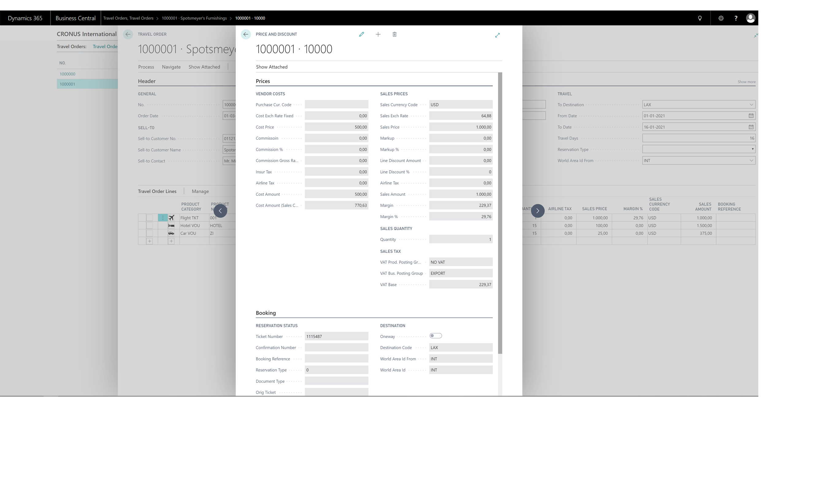
Task: Click the Margin % field showing 29,76
Action: coord(461,216)
